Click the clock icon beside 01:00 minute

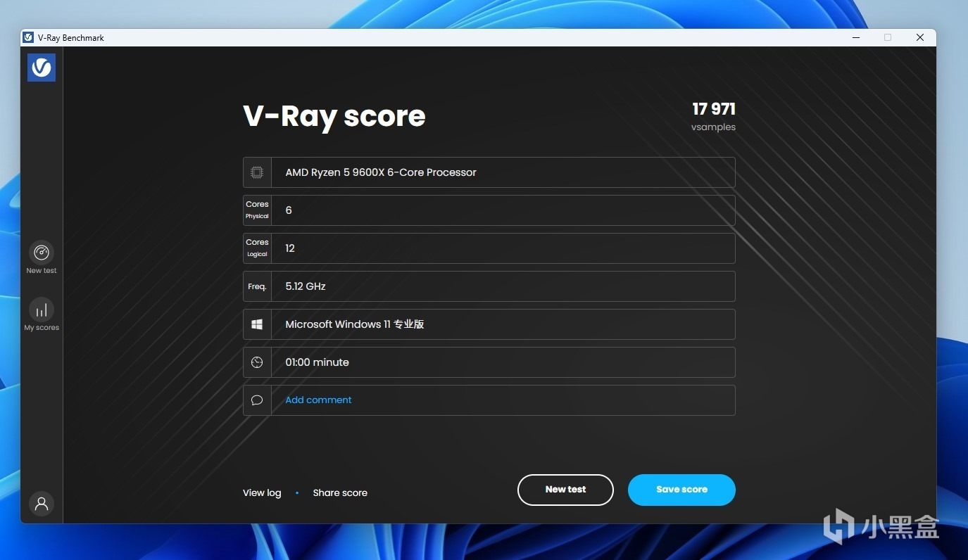coord(257,362)
